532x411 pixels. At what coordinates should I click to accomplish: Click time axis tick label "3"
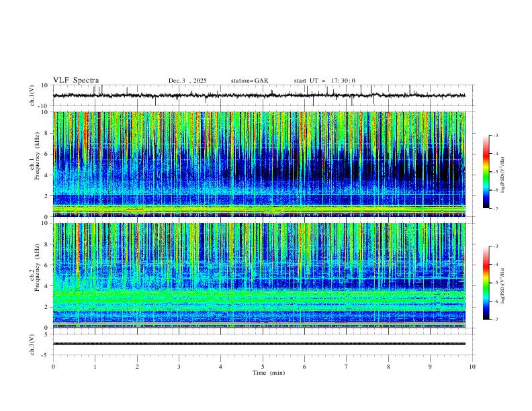pos(179,367)
